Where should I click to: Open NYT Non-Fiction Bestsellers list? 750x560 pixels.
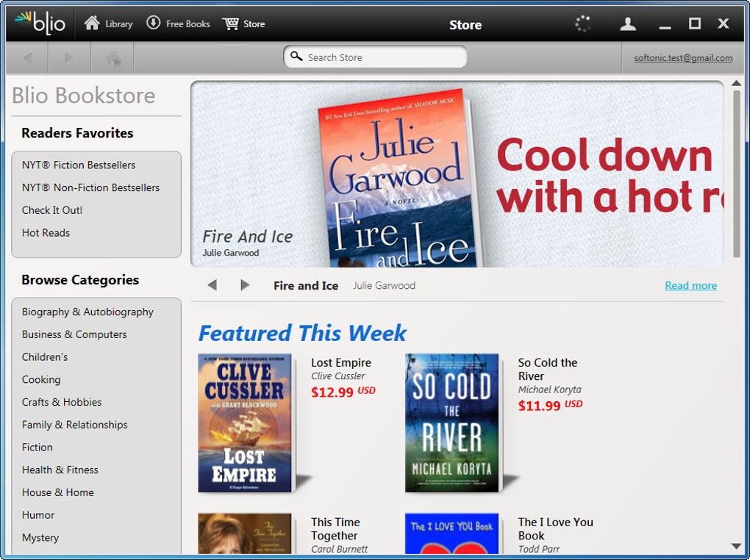click(x=91, y=187)
